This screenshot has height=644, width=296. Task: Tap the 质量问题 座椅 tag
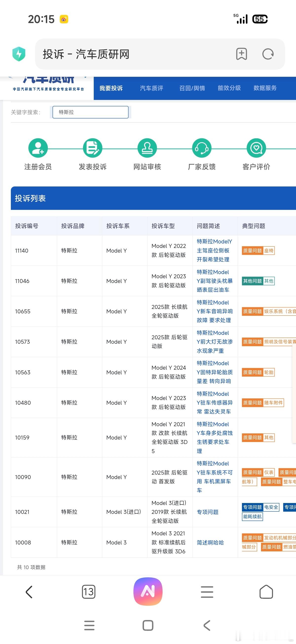(258, 250)
